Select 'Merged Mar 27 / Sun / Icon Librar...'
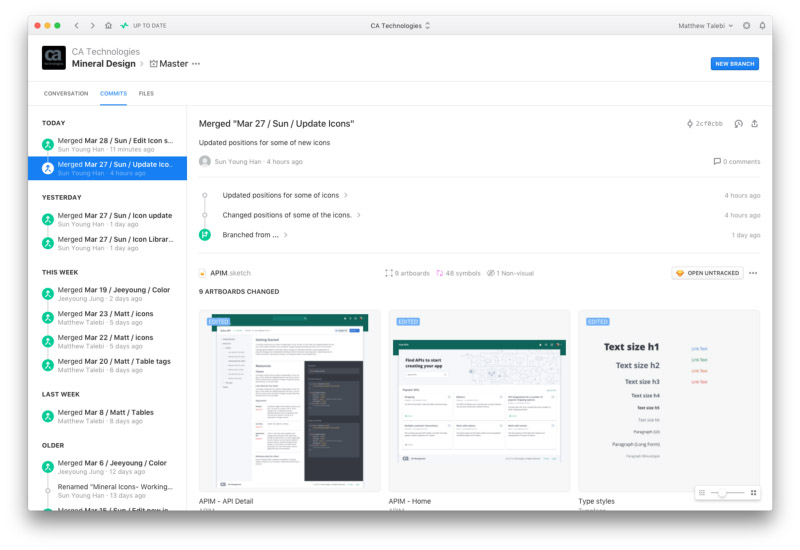This screenshot has height=550, width=800. click(x=107, y=243)
